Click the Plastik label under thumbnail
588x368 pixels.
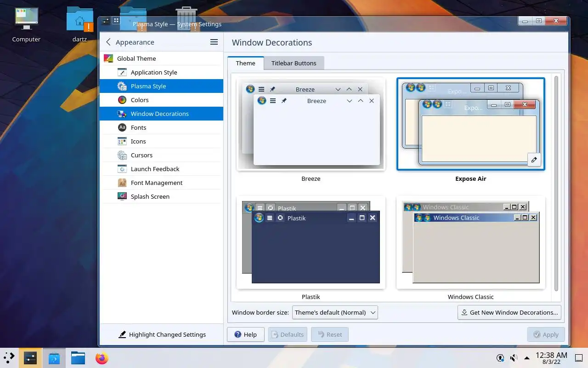311,297
